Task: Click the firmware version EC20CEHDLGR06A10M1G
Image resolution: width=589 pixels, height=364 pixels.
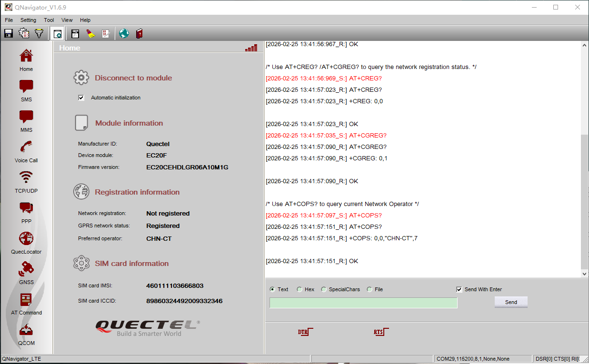Action: pos(187,167)
